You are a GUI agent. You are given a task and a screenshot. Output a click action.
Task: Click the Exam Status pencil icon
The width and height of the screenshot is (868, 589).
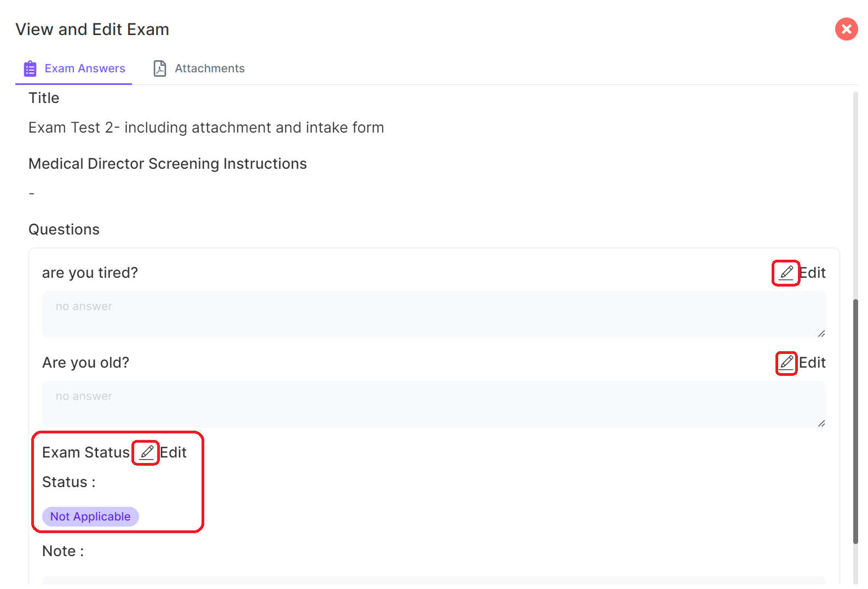[146, 453]
